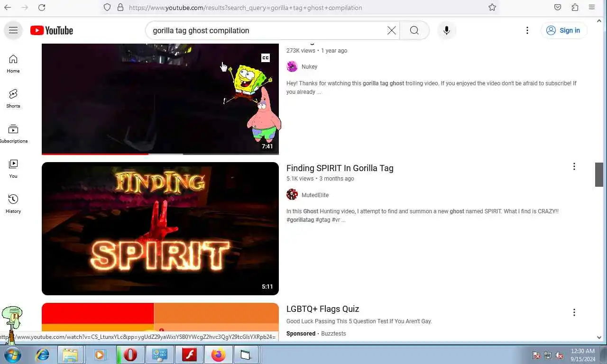This screenshot has width=607, height=364.
Task: Open the Windows Start button
Action: pos(13,355)
